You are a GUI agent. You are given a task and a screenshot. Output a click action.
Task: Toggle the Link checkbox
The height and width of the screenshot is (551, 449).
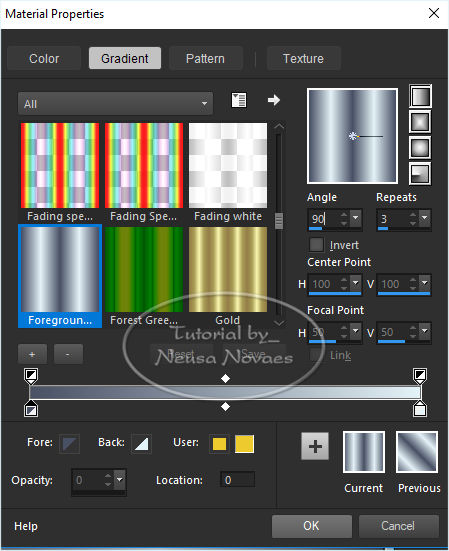click(x=316, y=355)
